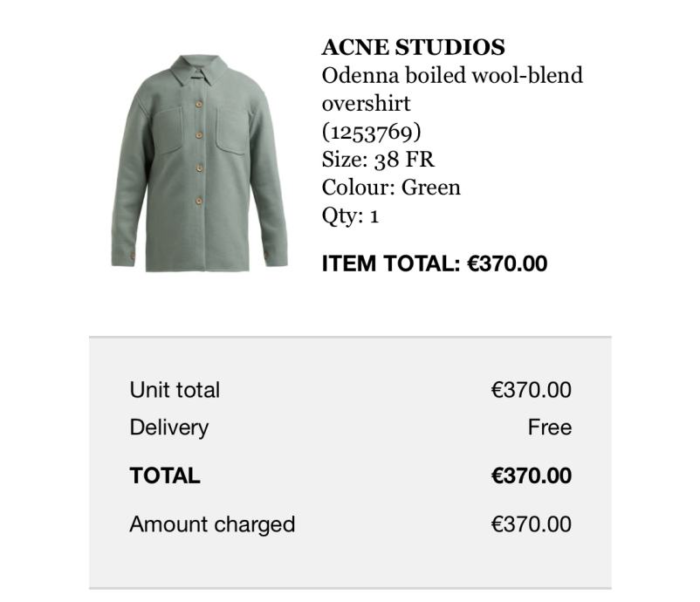Image resolution: width=700 pixels, height=602 pixels.
Task: Click the shirt collar in product photo
Action: tap(199, 70)
